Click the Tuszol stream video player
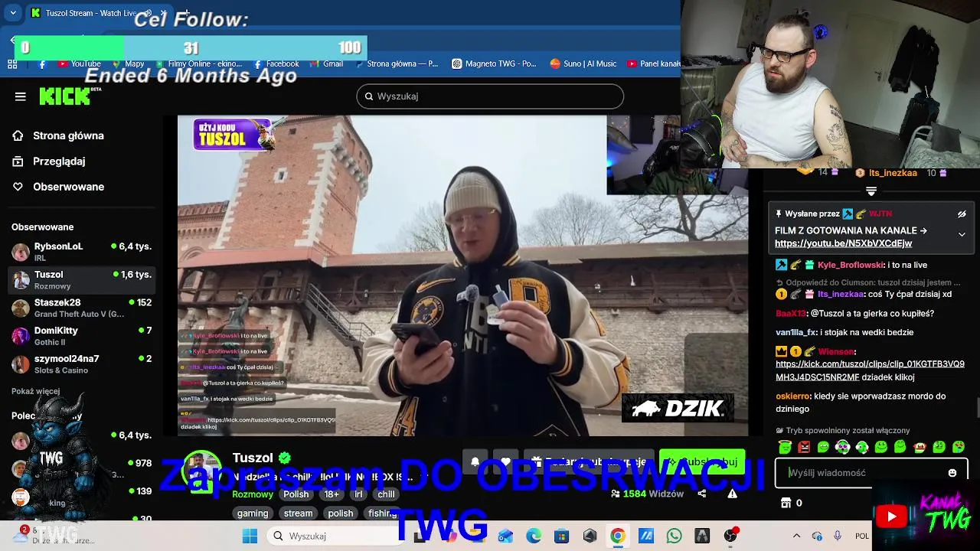This screenshot has width=980, height=551. coord(462,275)
